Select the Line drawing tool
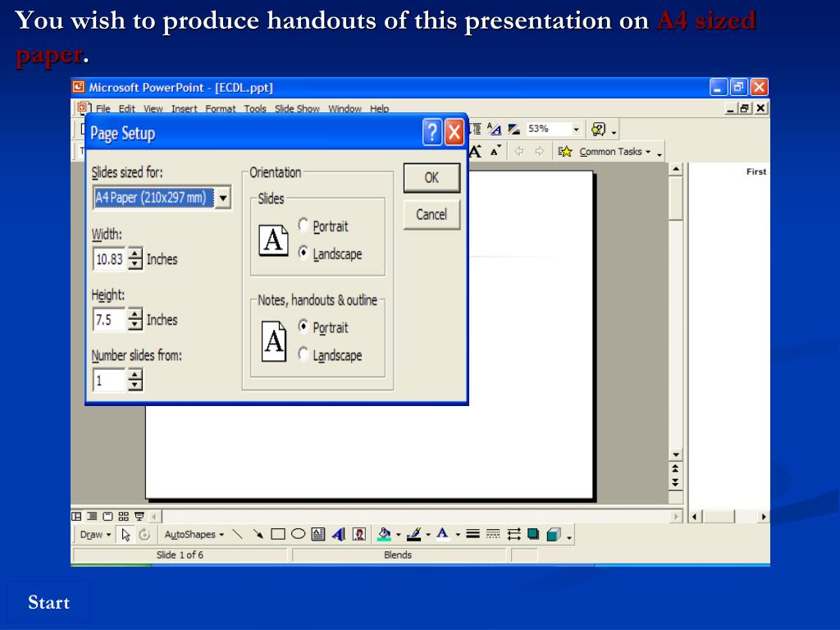 coord(237,535)
